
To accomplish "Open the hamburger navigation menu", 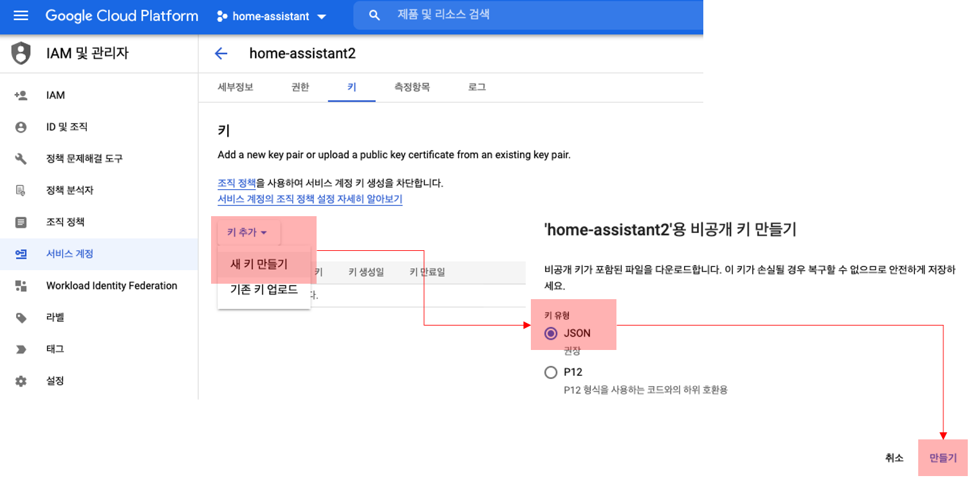I will click(21, 15).
